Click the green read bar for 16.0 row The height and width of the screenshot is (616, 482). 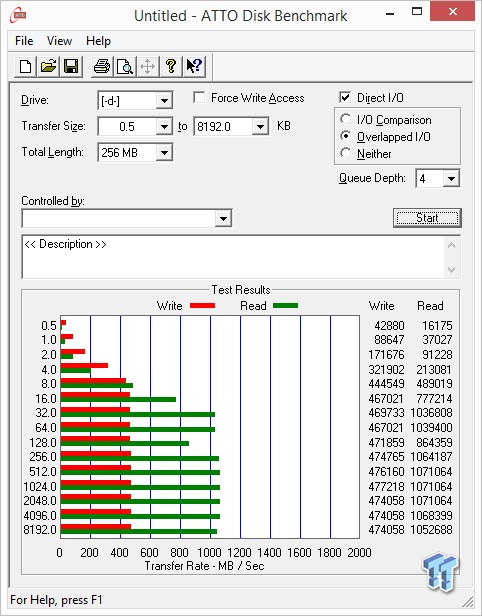[x=118, y=400]
